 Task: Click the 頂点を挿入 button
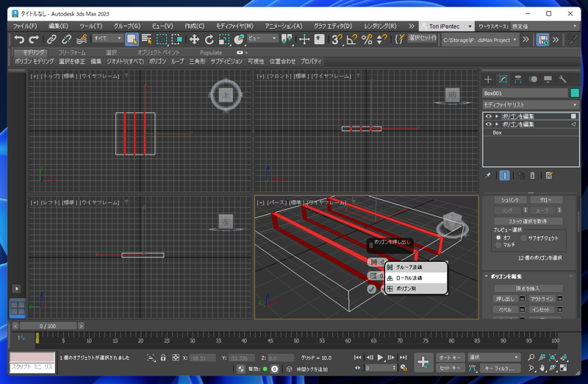tap(528, 288)
